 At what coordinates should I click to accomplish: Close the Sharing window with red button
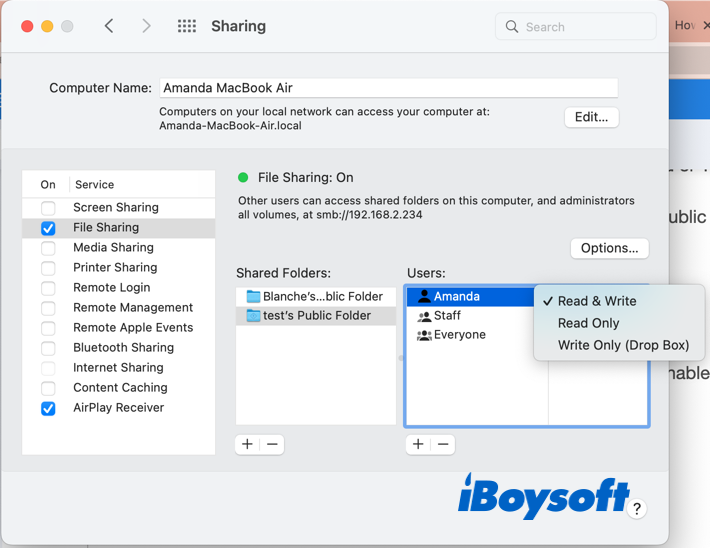(27, 26)
